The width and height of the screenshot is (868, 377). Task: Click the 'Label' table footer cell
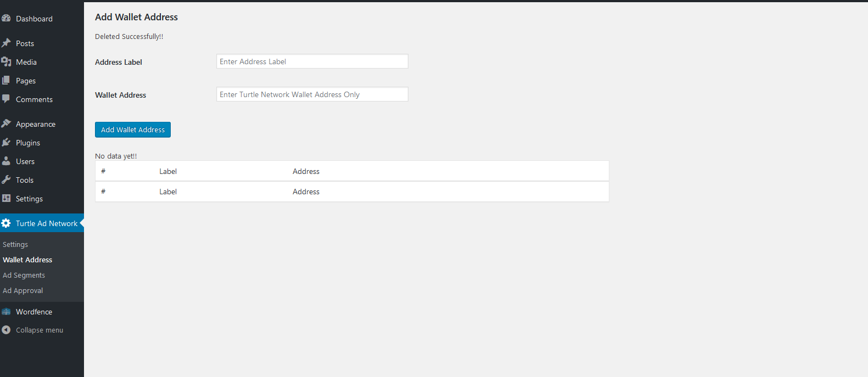tap(168, 192)
